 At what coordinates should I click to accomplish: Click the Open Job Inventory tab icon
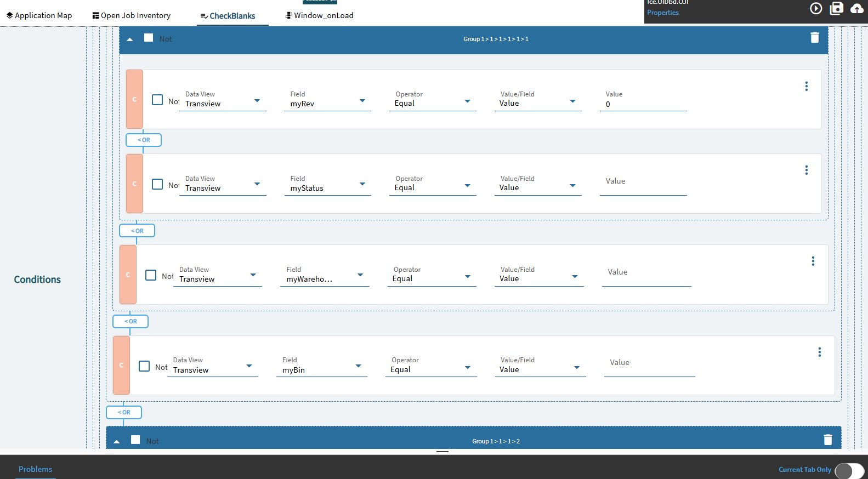[x=95, y=15]
